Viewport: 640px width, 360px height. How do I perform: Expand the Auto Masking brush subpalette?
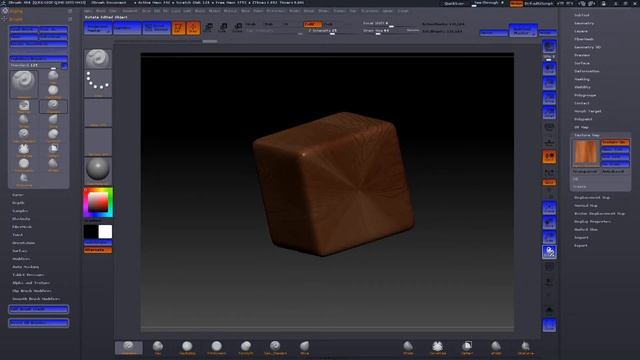tap(26, 267)
